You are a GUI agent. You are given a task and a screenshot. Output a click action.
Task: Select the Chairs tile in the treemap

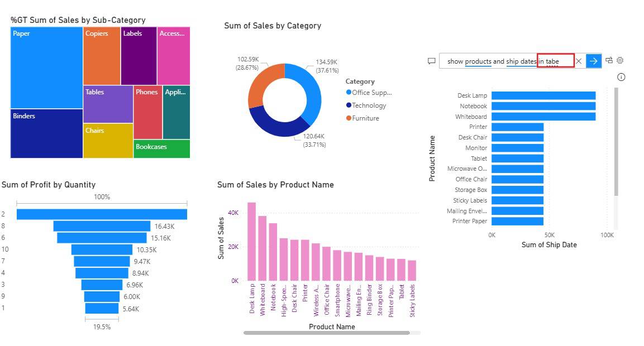pyautogui.click(x=108, y=141)
